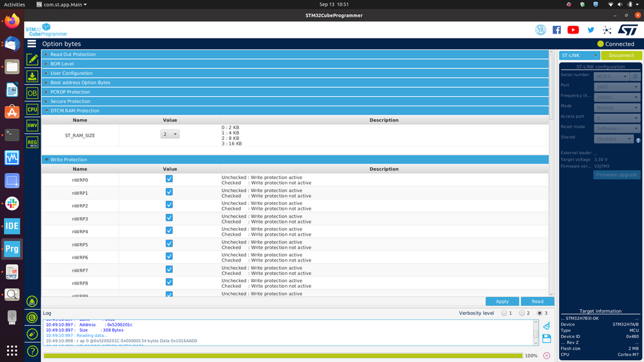644x362 pixels.
Task: Set verbosity level to 1
Action: [x=504, y=313]
